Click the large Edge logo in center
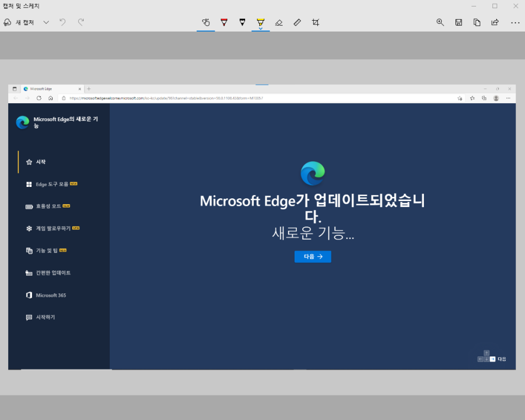Screen dimensions: 525x420 312,173
